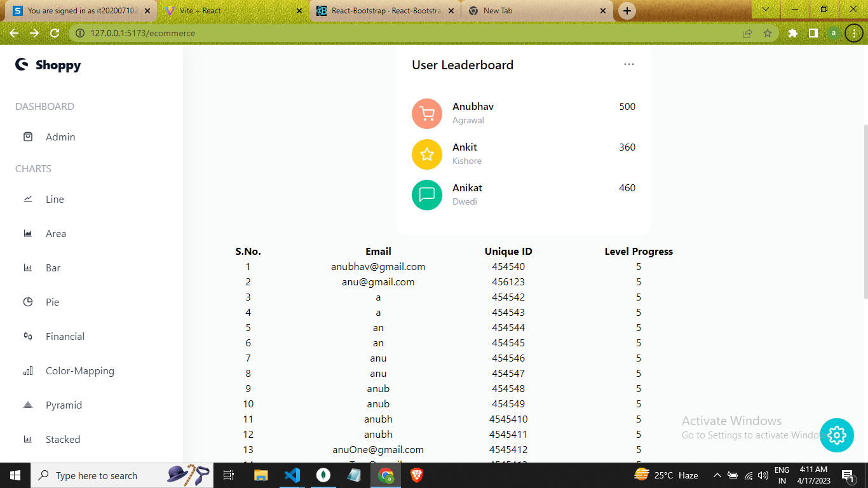Select the Pie chart icon
Image resolution: width=868 pixels, height=488 pixels.
coord(28,302)
